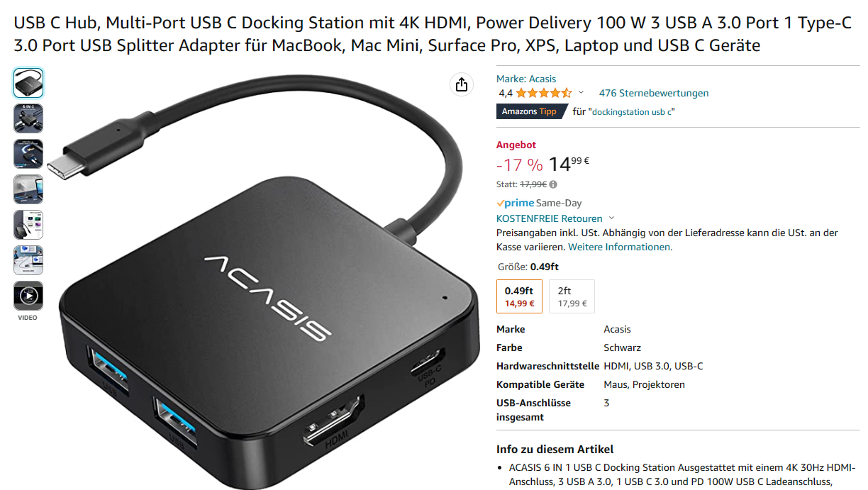The image size is (868, 490).
Task: Choose the 2ft size option
Action: (572, 296)
